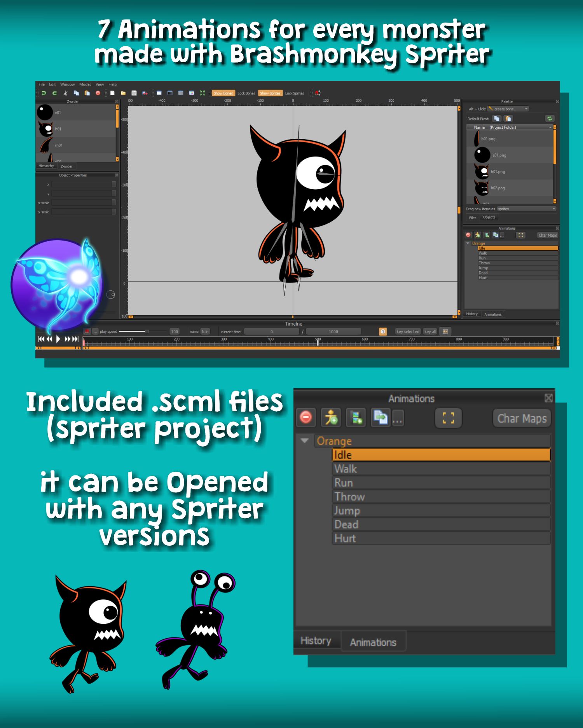The height and width of the screenshot is (728, 583).
Task: Toggle the Lock Bones button
Action: (246, 93)
